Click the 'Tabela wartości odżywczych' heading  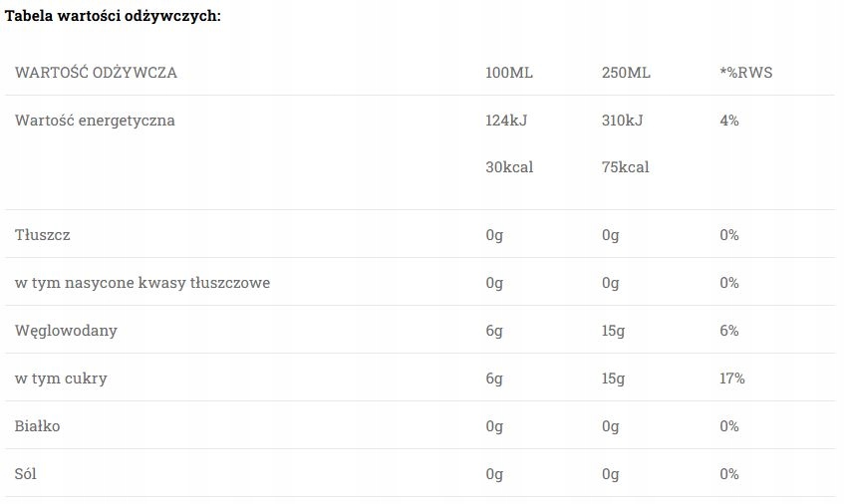pyautogui.click(x=114, y=16)
